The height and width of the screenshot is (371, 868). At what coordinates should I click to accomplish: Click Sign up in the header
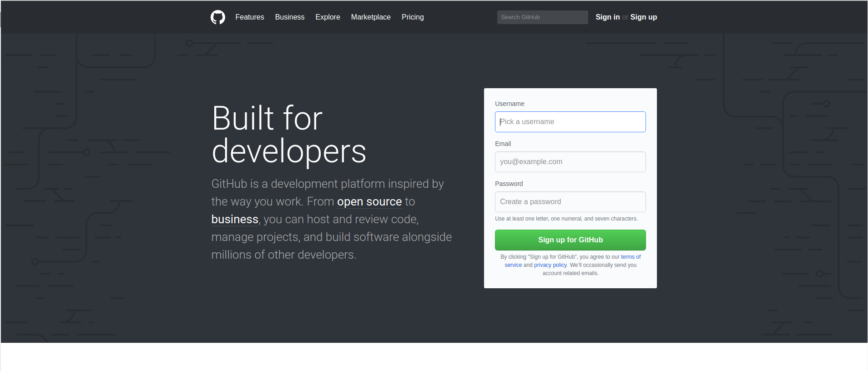pos(643,17)
